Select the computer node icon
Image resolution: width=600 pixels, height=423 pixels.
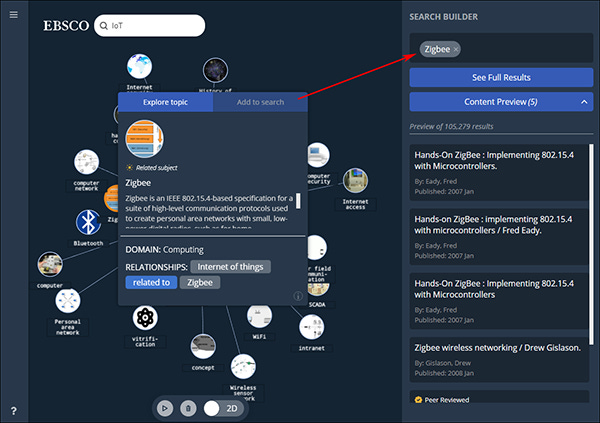(50, 264)
